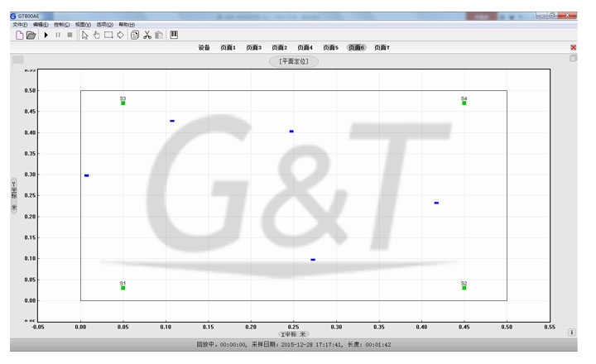Click the last black-square toolbar icon
This screenshot has height=364, width=596.
pos(174,35)
